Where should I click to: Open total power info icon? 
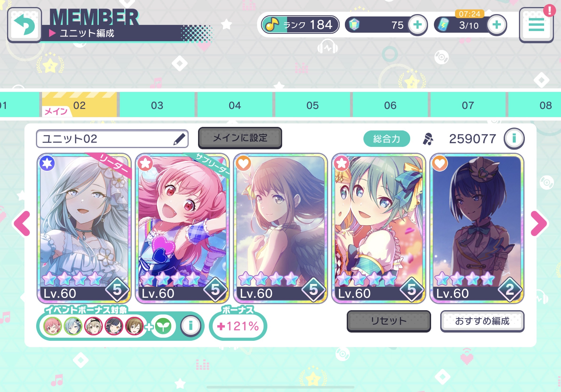(x=514, y=138)
